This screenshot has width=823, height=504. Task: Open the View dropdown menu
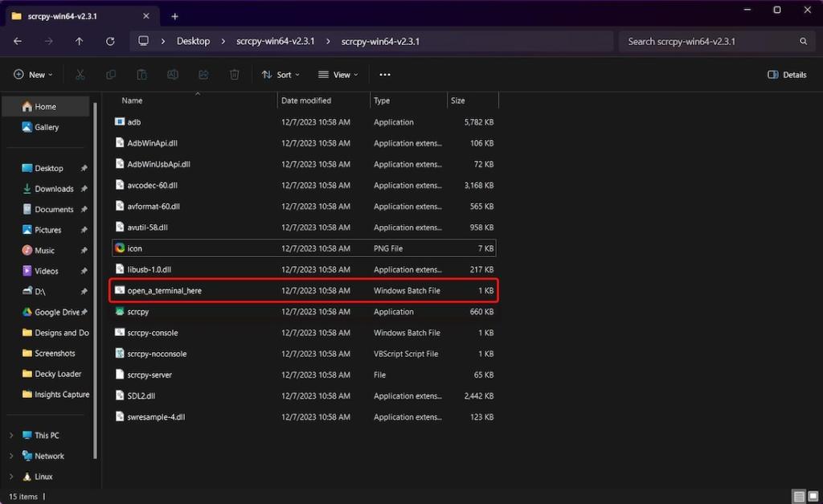(x=338, y=75)
